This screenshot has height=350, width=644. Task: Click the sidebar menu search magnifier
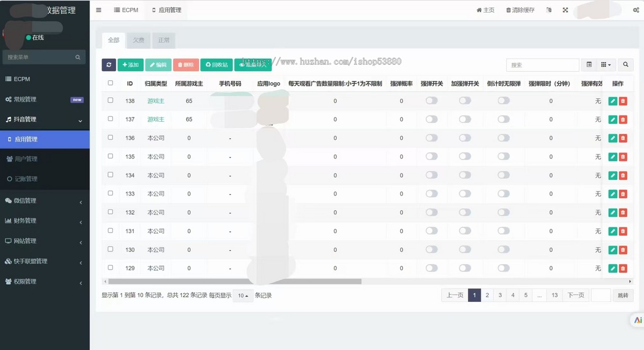78,57
